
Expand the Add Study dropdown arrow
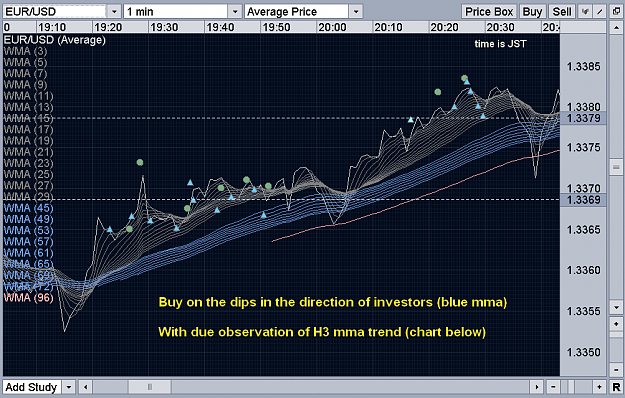point(69,387)
